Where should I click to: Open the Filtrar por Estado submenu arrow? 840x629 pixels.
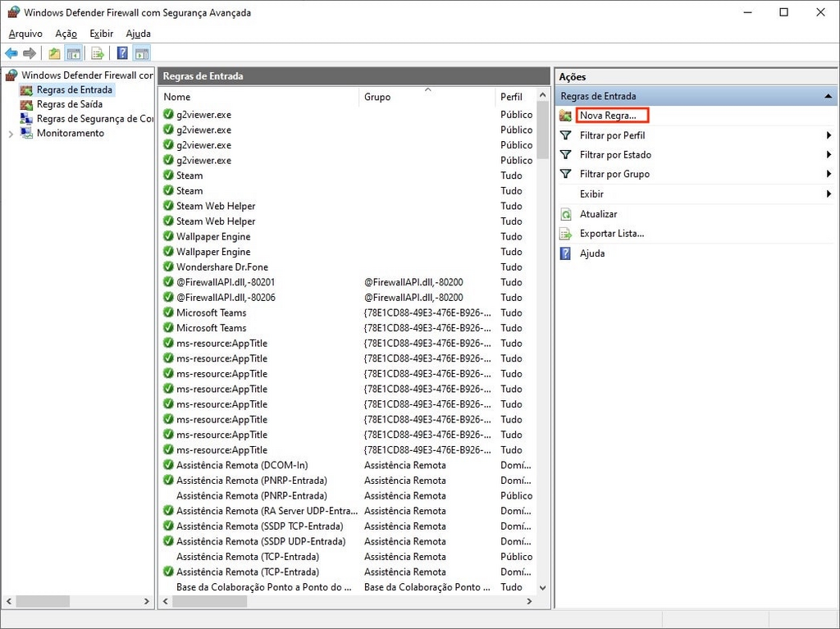[x=828, y=155]
